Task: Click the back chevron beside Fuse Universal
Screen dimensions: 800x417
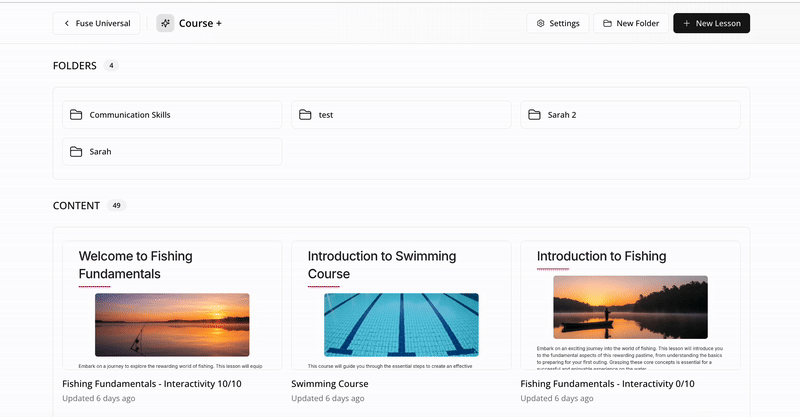Action: point(67,23)
